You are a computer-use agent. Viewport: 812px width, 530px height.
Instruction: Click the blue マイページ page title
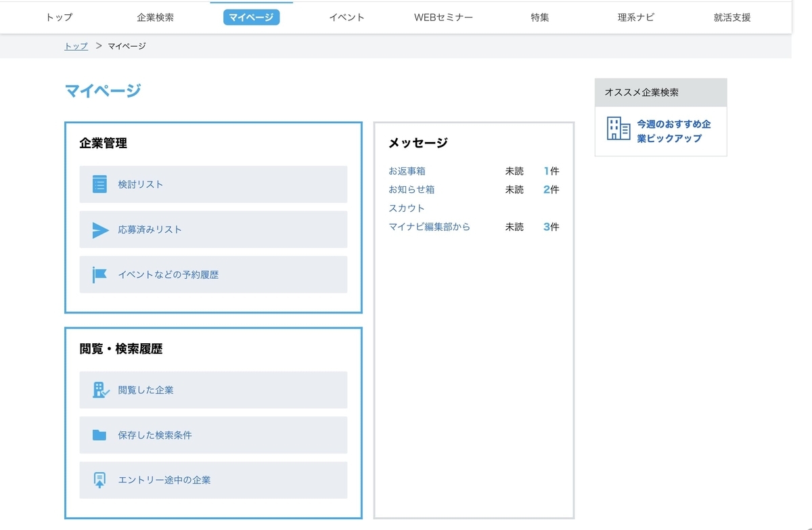tap(103, 91)
